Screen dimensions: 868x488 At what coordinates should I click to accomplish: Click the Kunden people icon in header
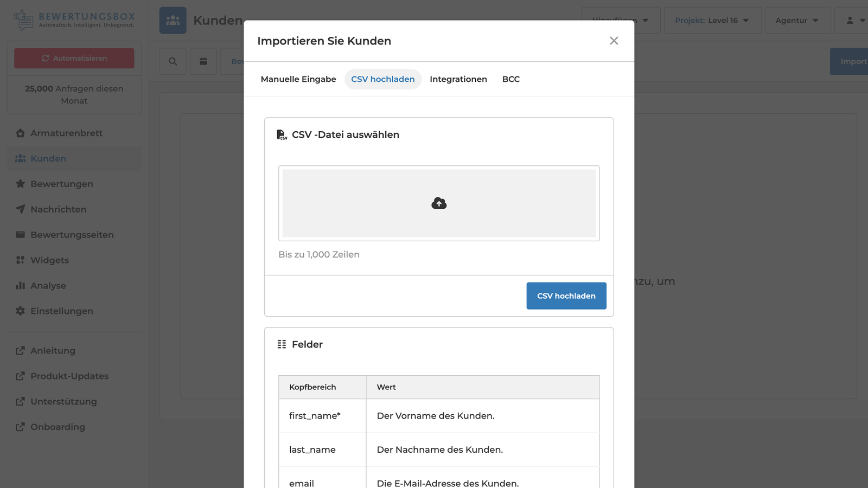coord(173,21)
